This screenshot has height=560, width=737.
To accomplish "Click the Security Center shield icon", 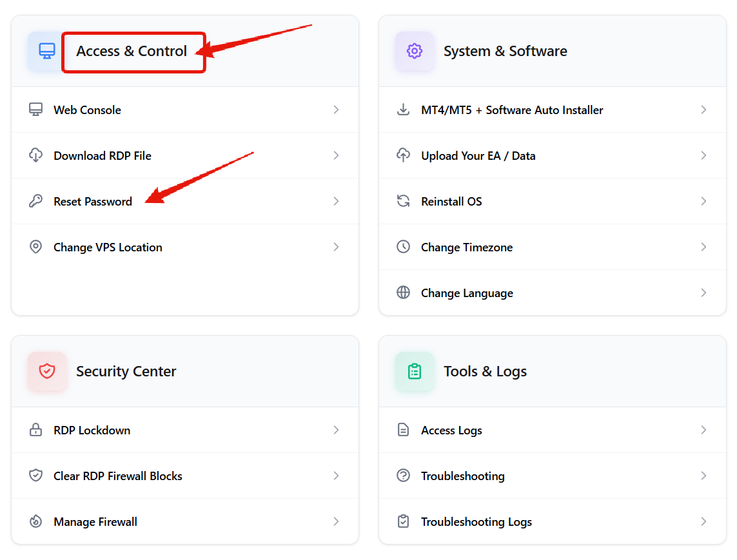I will point(46,371).
